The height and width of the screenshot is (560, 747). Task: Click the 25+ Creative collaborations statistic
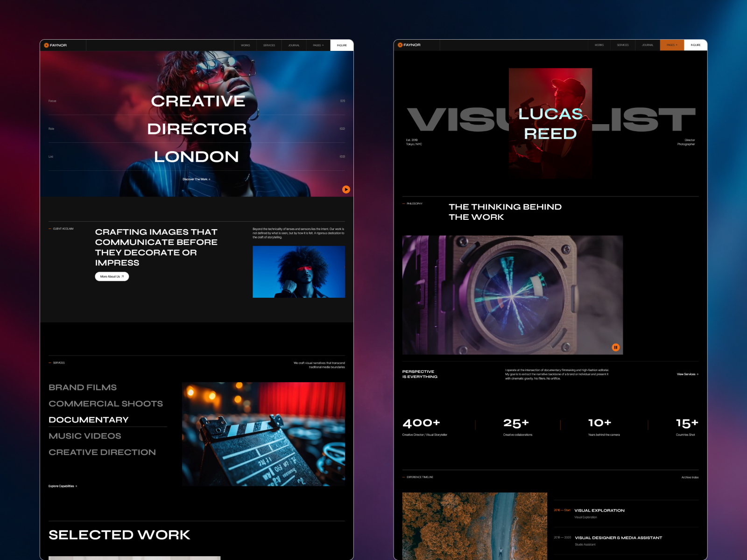pyautogui.click(x=518, y=427)
